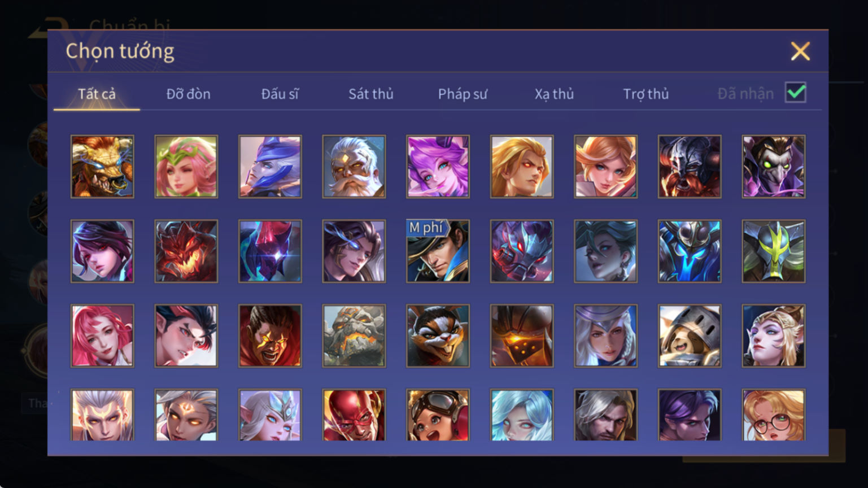Image resolution: width=868 pixels, height=488 pixels.
Task: Pick the blonde girl with glasses
Action: (774, 415)
